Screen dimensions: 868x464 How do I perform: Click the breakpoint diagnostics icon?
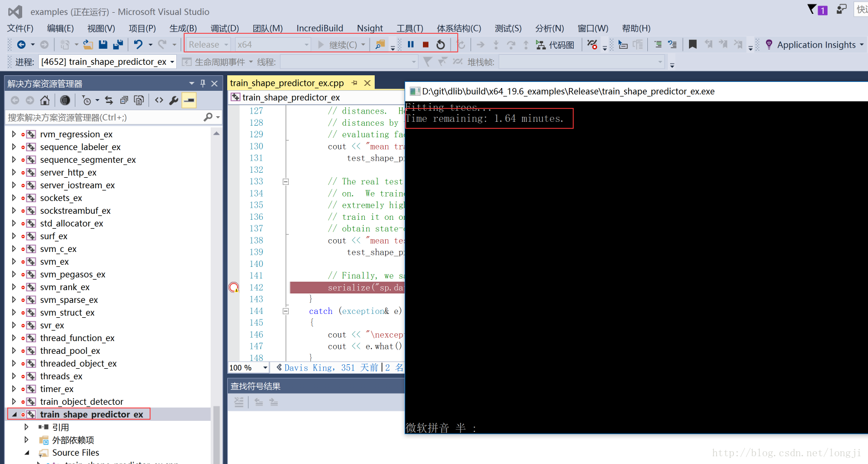[x=592, y=44]
